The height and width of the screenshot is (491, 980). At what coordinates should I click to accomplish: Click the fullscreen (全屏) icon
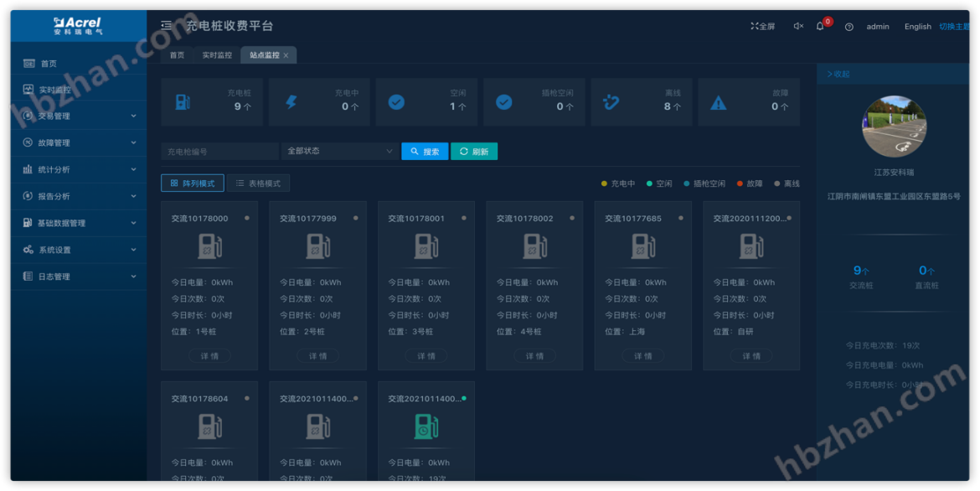click(x=755, y=26)
